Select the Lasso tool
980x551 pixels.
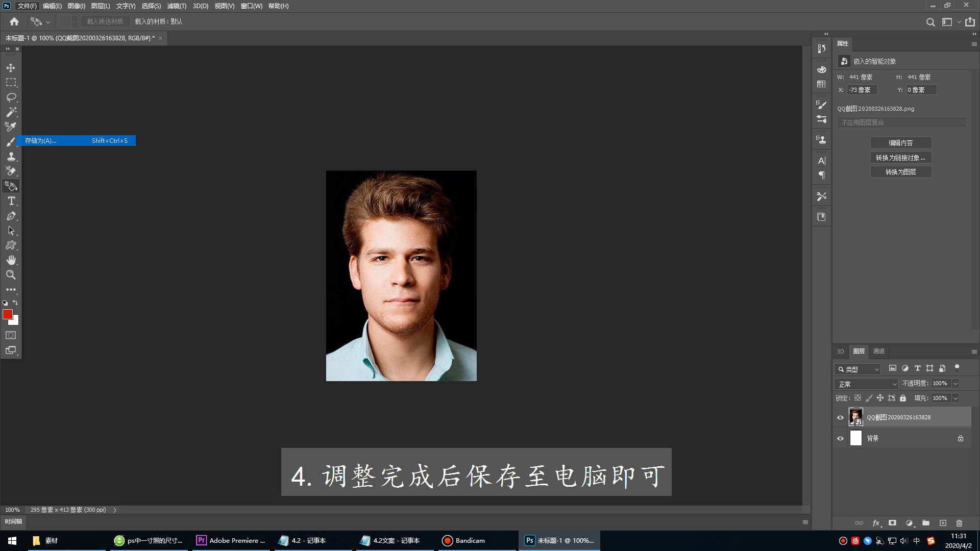(x=11, y=97)
